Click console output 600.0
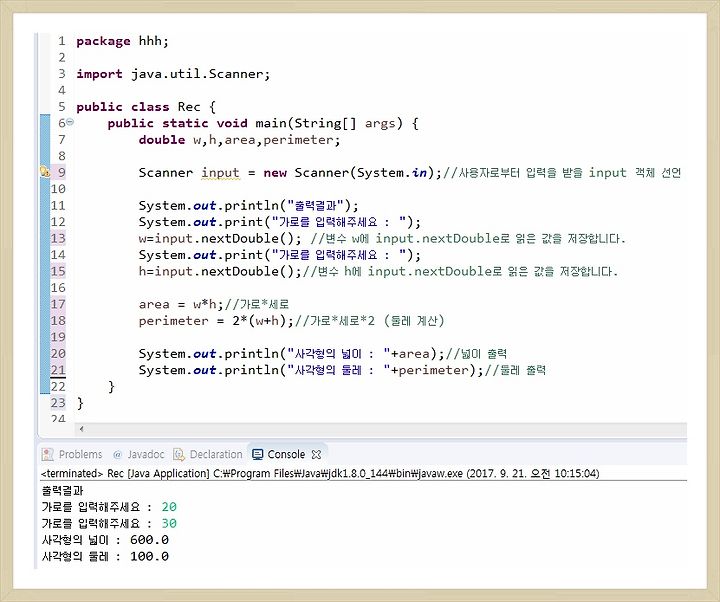Screen dimensions: 720x602 (x=149, y=540)
